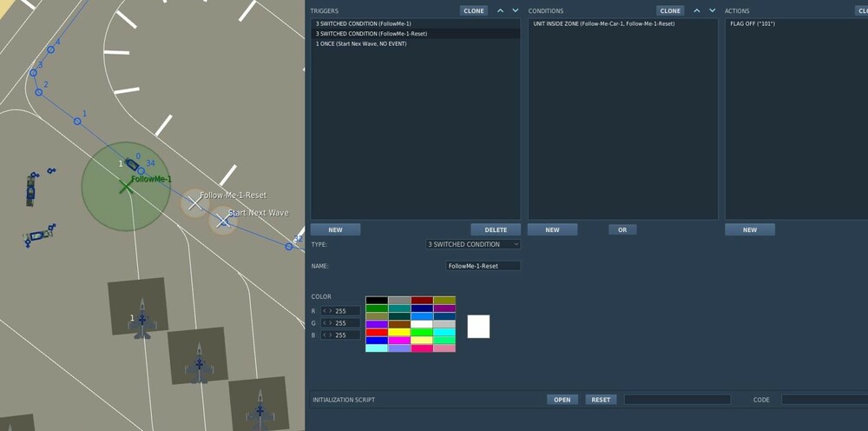Decrease the B color value

click(x=325, y=335)
